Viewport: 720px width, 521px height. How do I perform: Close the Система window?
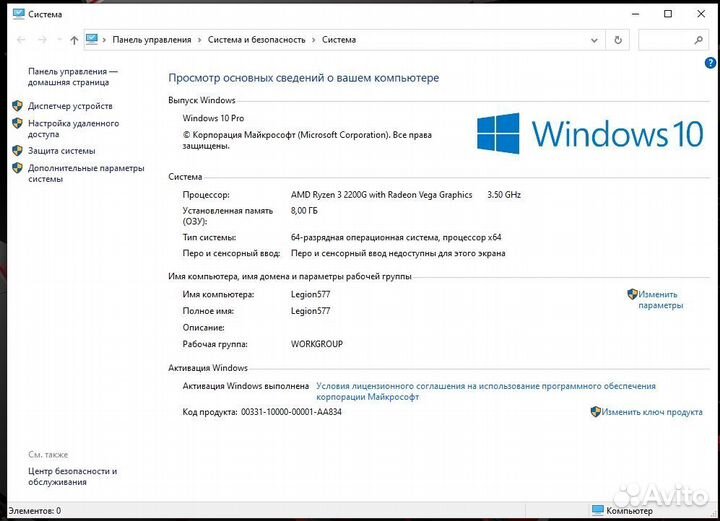(x=701, y=14)
